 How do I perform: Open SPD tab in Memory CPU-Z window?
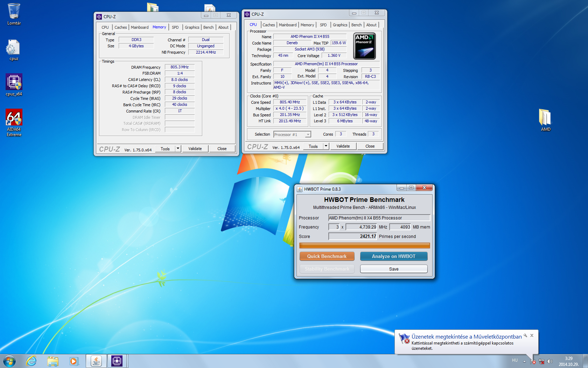(175, 27)
